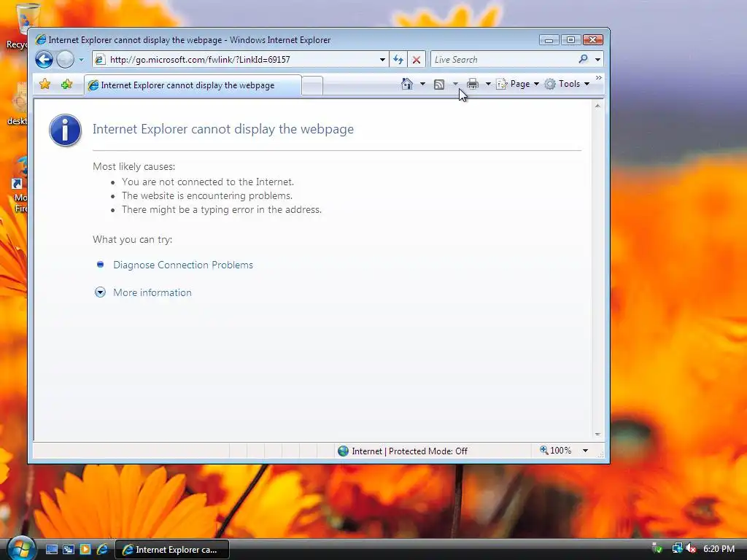This screenshot has width=747, height=560.
Task: Expand the address bar history dropdown
Action: coord(382,60)
